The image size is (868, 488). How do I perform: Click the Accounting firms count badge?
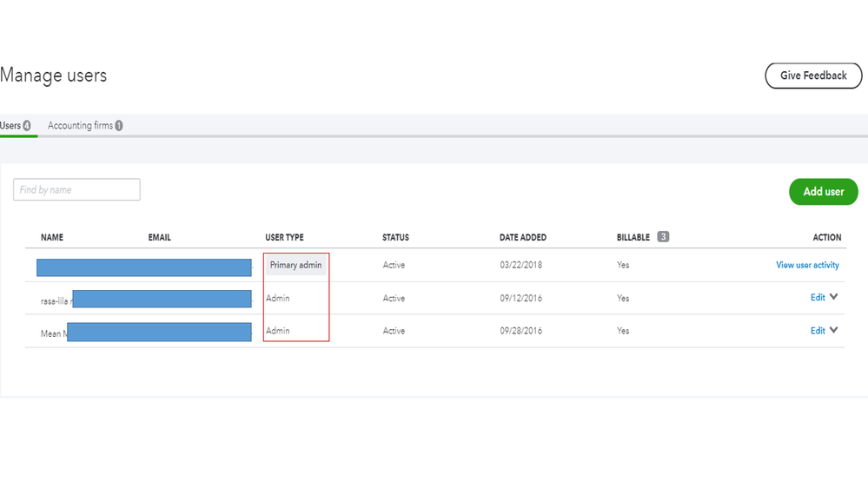[118, 126]
